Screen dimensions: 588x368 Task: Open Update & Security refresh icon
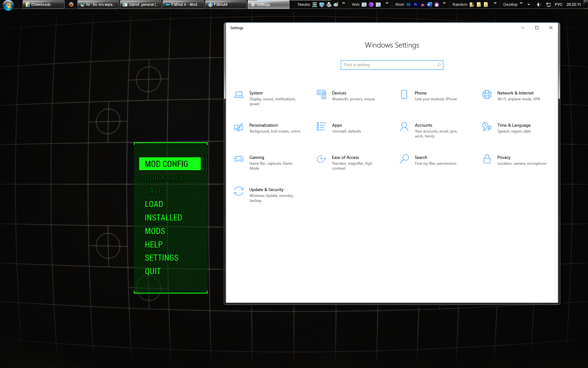pos(239,191)
